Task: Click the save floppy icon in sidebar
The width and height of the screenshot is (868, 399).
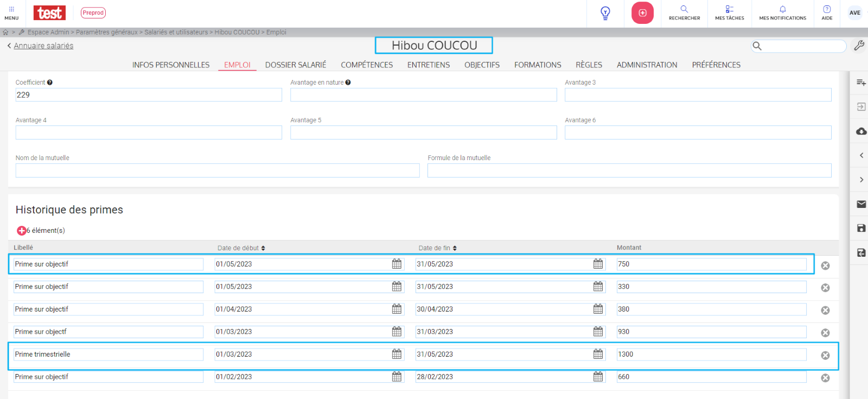Action: coord(861,229)
